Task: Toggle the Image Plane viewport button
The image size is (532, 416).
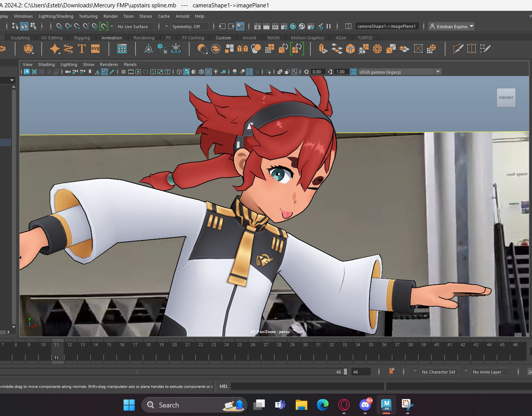Action: click(97, 72)
